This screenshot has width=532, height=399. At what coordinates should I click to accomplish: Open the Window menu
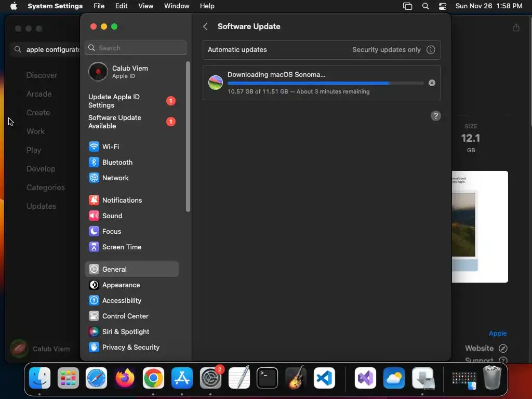click(177, 6)
